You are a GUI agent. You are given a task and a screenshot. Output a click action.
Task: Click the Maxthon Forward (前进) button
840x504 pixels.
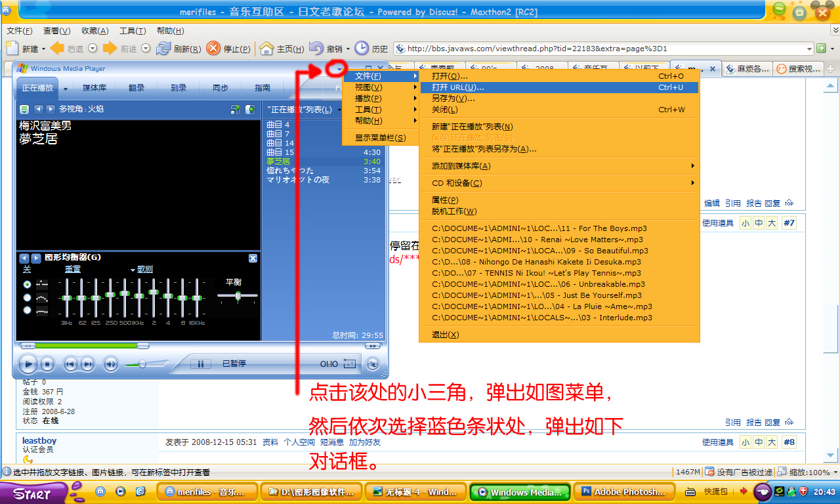coord(119,49)
